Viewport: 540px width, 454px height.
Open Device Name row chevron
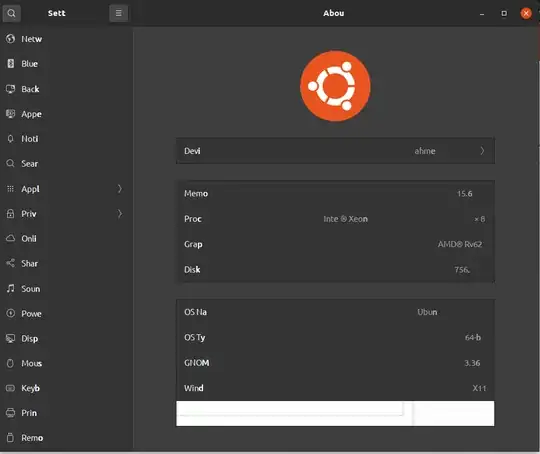482,151
